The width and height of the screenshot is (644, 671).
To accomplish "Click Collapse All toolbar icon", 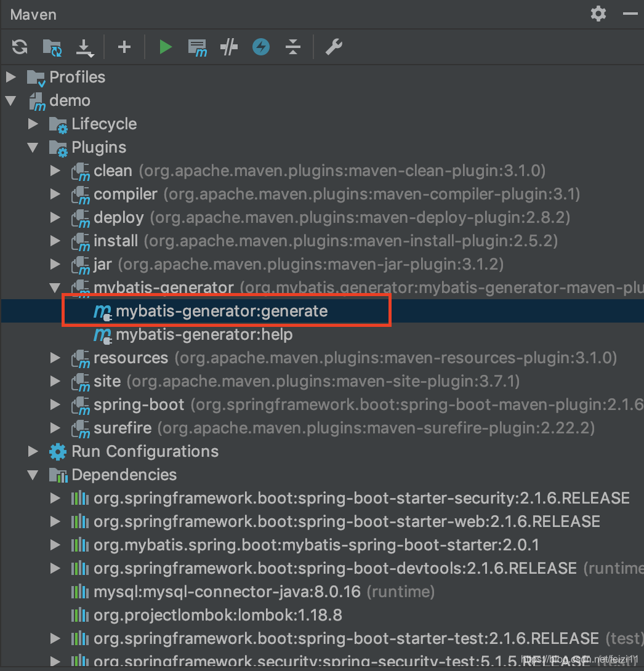I will click(293, 47).
